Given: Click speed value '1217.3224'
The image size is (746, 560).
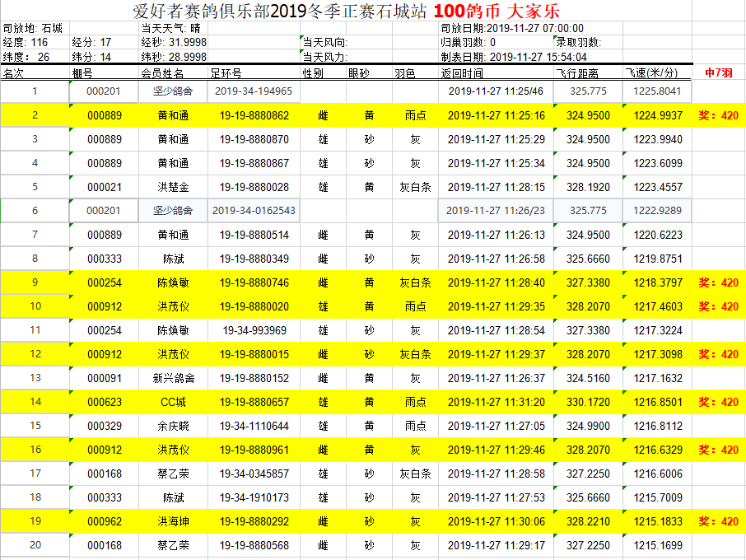Looking at the screenshot, I should [658, 330].
